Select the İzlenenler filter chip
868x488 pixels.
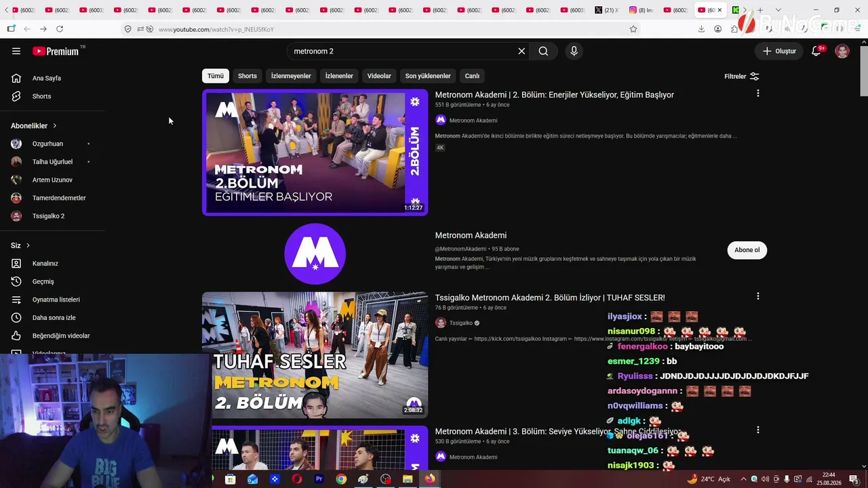pos(339,76)
